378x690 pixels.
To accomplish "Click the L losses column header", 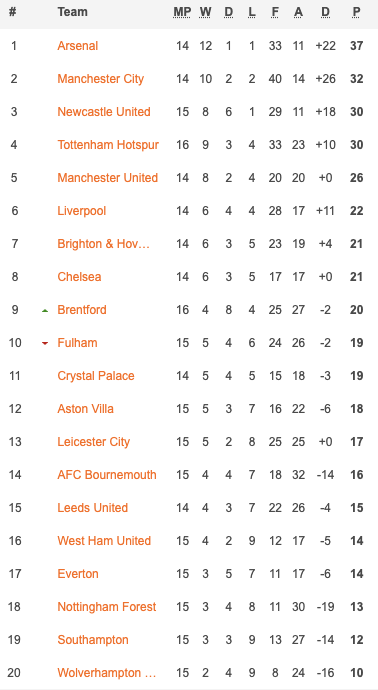I will (252, 12).
